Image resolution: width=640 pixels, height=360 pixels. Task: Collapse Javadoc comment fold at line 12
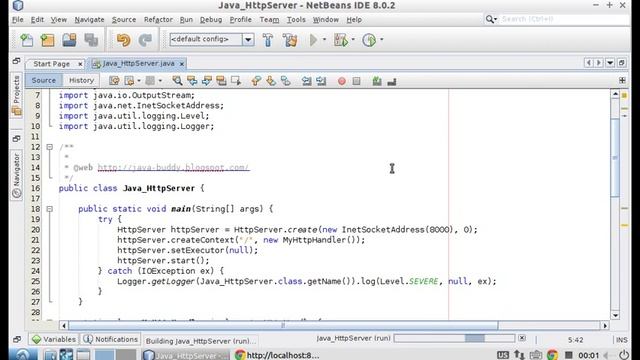[49, 147]
